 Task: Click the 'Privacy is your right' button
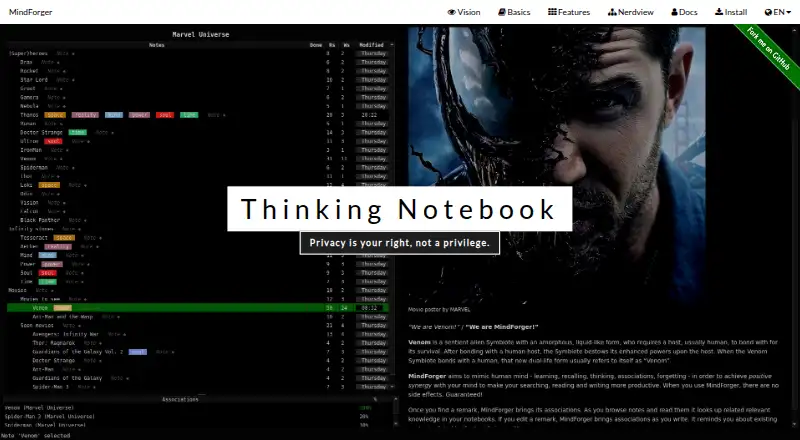(x=399, y=243)
